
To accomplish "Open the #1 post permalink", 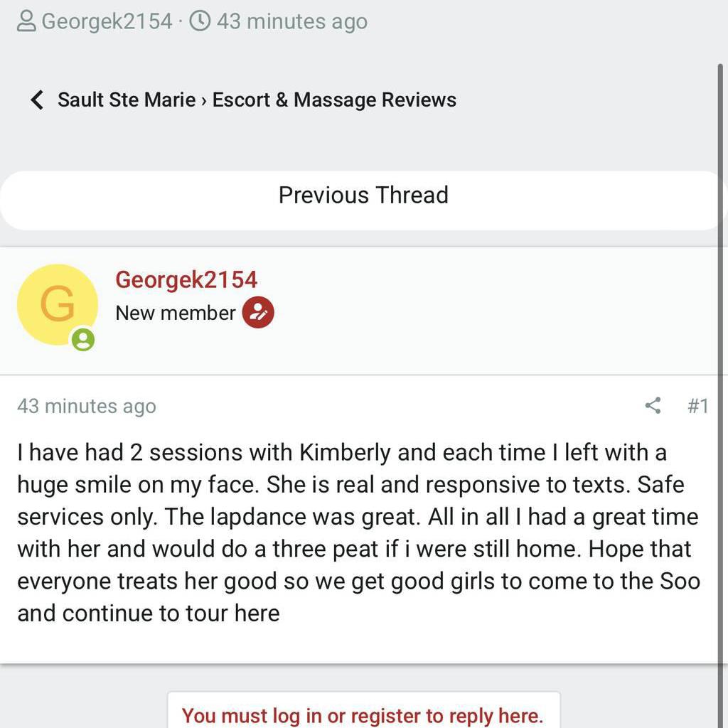I will [x=697, y=406].
